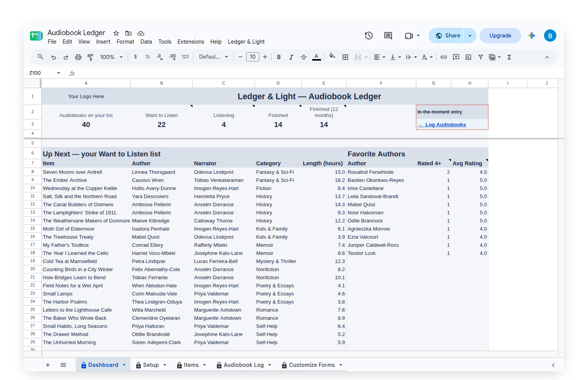Switch to the Items sheet tab
The height and width of the screenshot is (380, 588).
tap(191, 365)
